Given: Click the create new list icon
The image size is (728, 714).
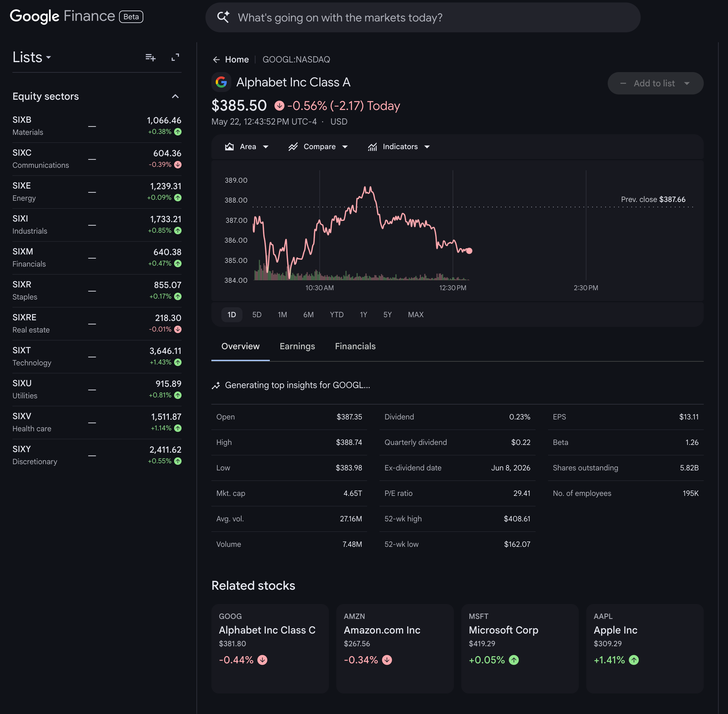Looking at the screenshot, I should 150,57.
